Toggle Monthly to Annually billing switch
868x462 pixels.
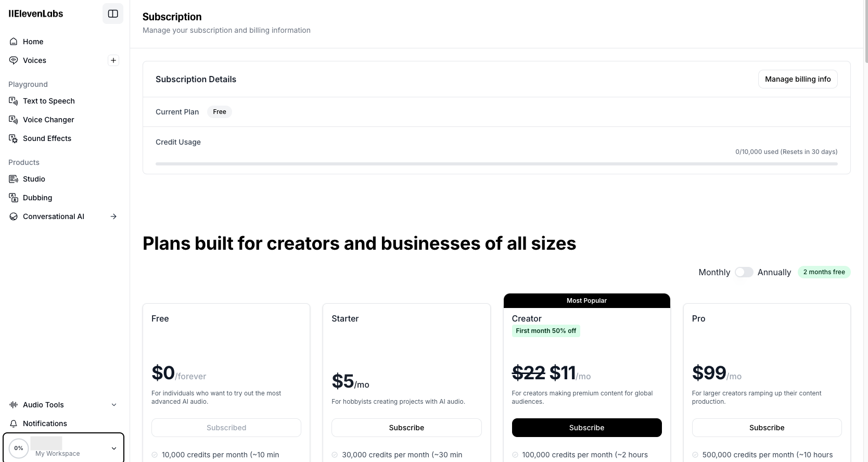(x=744, y=272)
